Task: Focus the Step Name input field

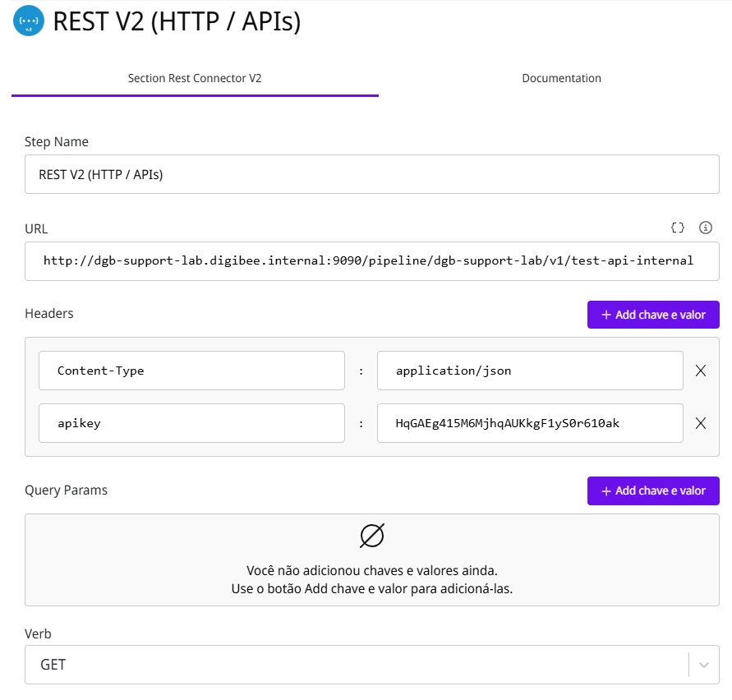Action: tap(371, 174)
